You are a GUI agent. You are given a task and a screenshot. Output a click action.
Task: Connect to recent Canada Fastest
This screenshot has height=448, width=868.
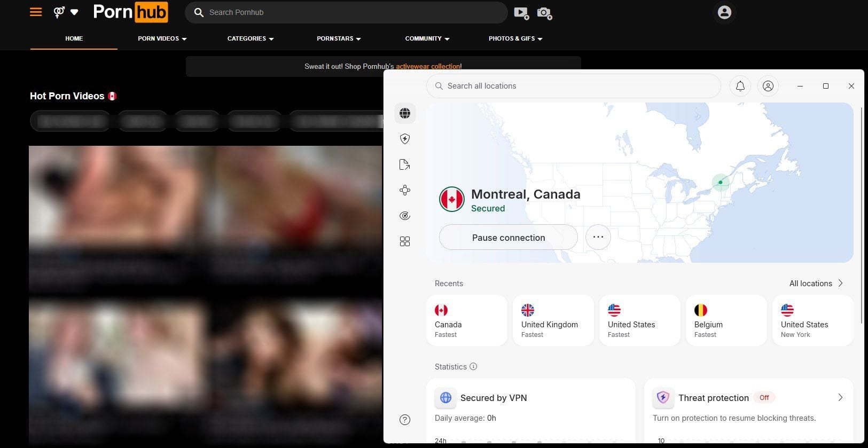[x=467, y=320]
